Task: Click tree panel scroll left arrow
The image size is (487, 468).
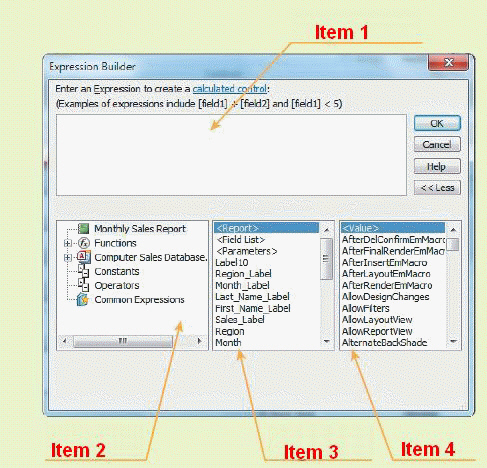Action: 65,341
